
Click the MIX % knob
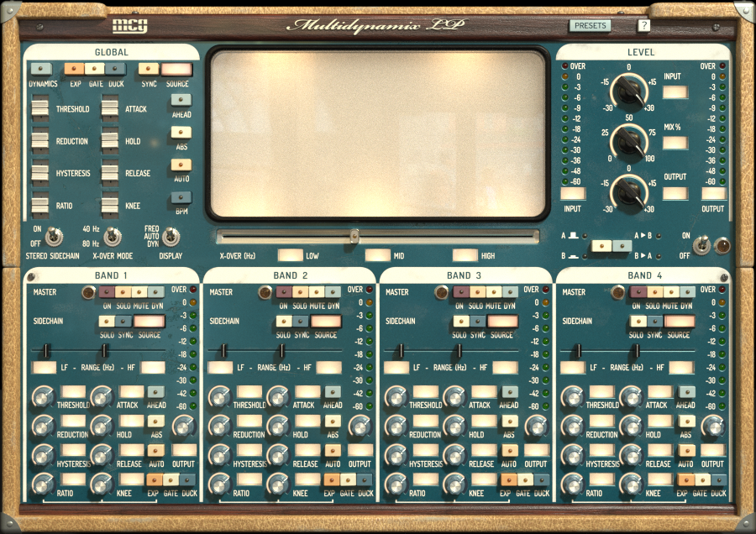coord(628,142)
